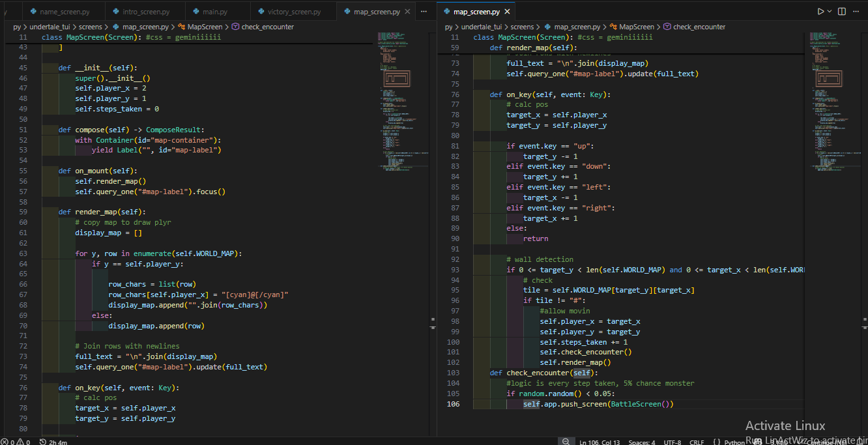Click the zoom magnifier icon in status bar
Screen dimensions: 868x445
pos(567,442)
